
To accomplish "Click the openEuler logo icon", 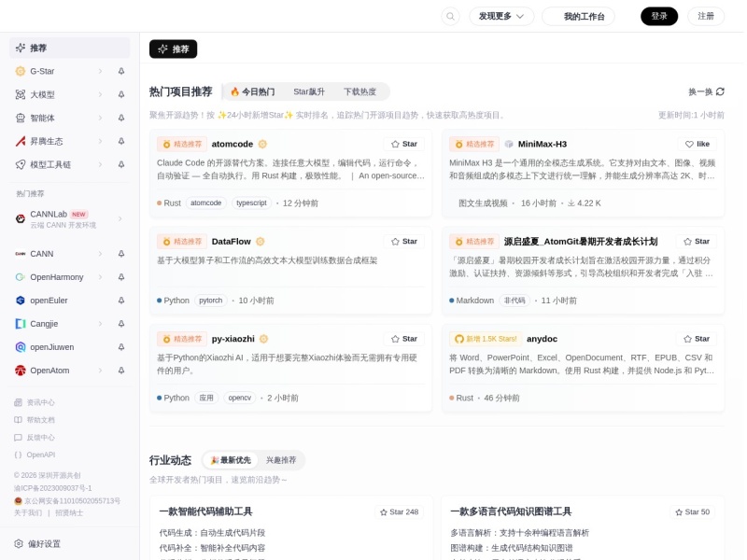I will coord(20,301).
